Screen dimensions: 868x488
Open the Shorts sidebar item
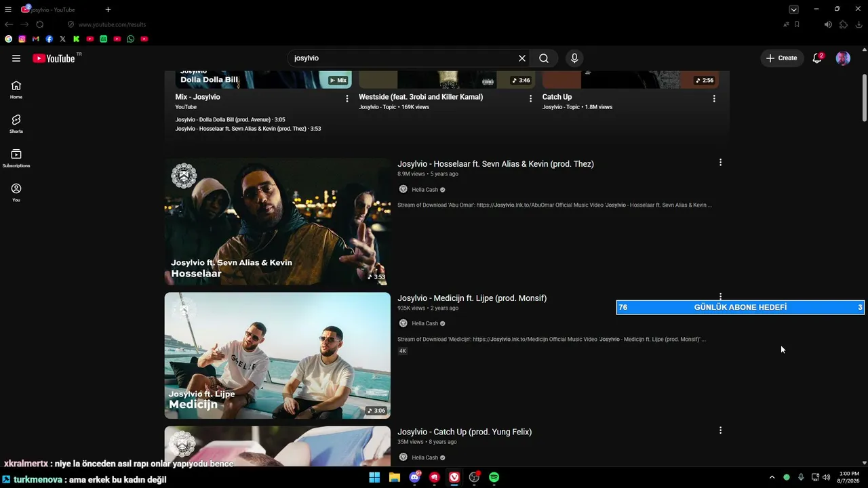(x=16, y=124)
